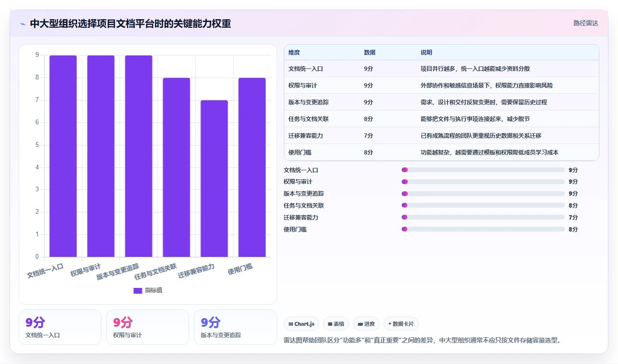The height and width of the screenshot is (364, 618).
Task: Click the 文档统一入口 bar in chart
Action: coord(63,156)
